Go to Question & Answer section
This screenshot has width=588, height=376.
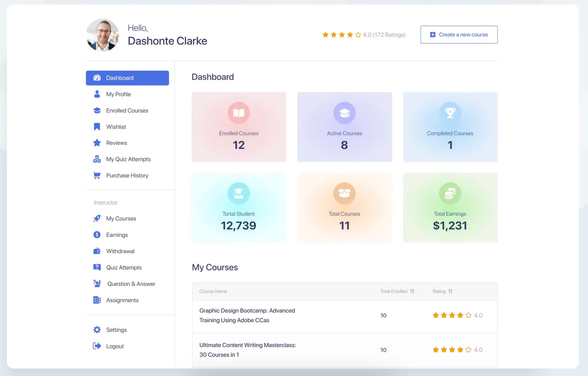coord(131,284)
